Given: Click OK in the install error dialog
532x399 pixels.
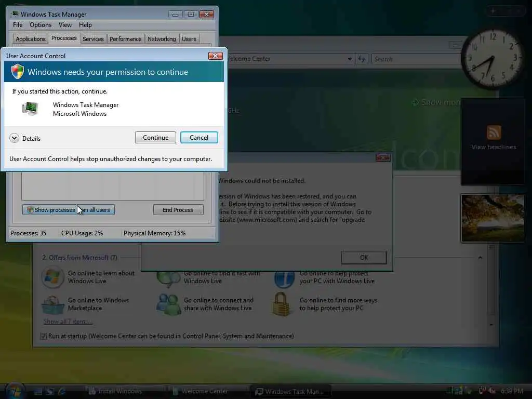Looking at the screenshot, I should pyautogui.click(x=364, y=258).
